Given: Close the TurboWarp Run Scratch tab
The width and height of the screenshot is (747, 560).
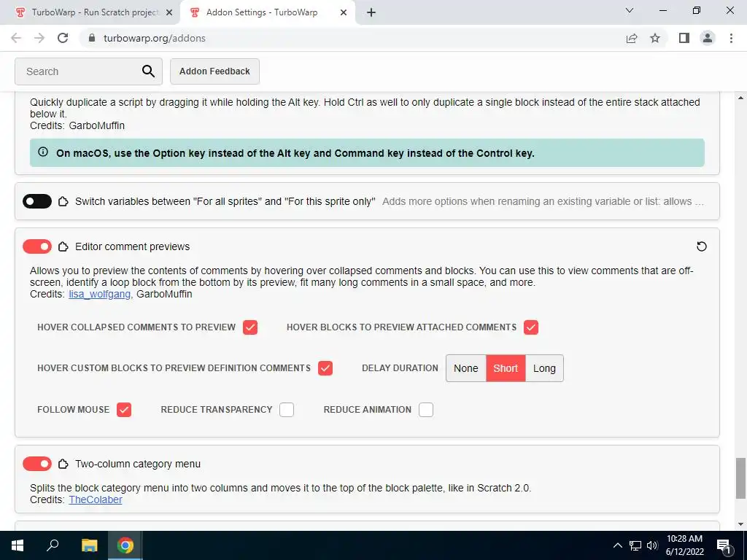Looking at the screenshot, I should (x=169, y=12).
